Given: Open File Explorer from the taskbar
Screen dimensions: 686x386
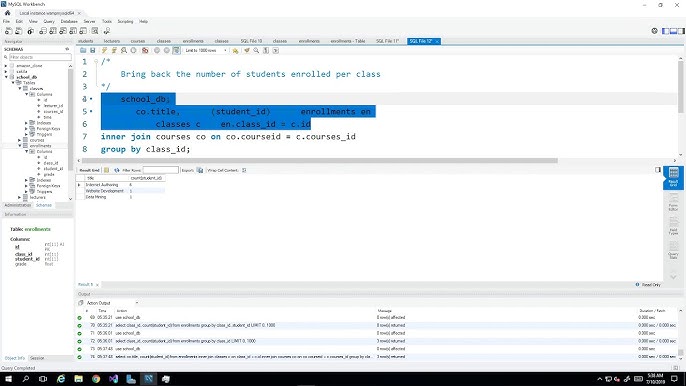Looking at the screenshot, I should pos(78,379).
